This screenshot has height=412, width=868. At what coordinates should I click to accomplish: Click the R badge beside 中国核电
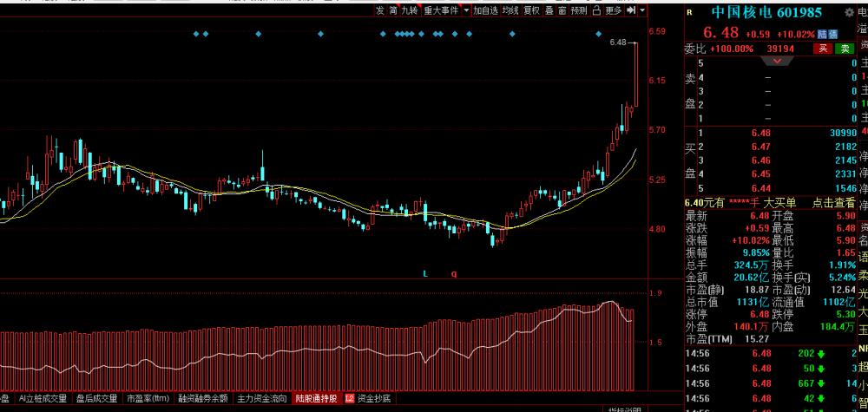pos(689,12)
